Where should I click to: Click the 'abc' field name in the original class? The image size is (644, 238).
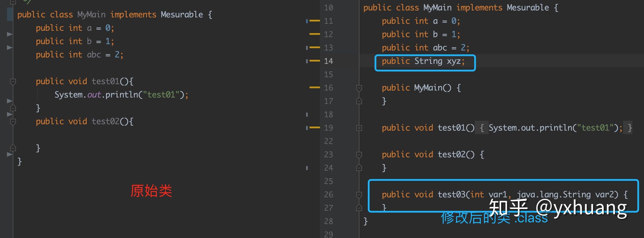point(94,55)
